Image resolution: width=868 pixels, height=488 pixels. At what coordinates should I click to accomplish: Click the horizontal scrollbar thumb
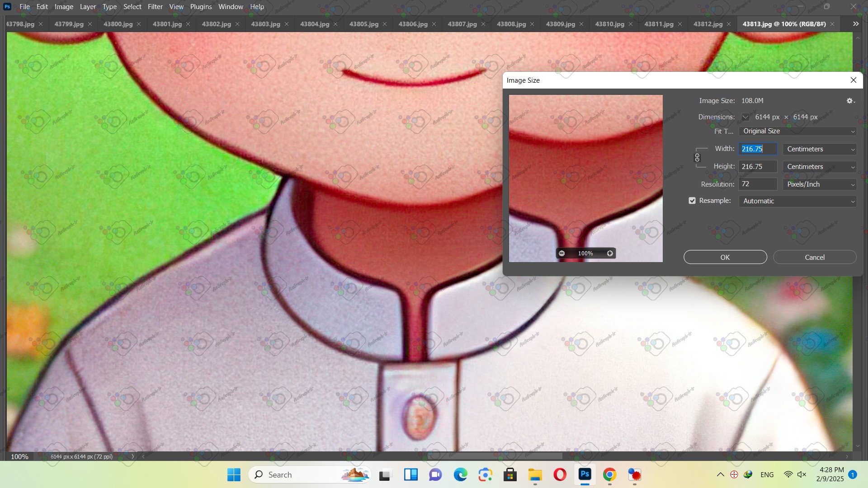click(495, 456)
